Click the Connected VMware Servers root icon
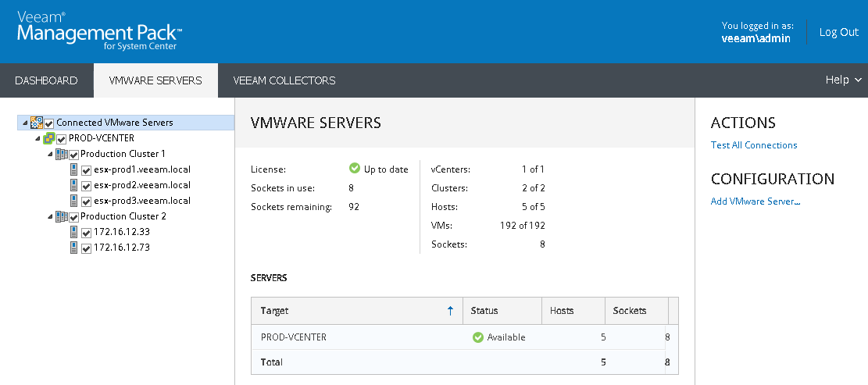 [36, 123]
